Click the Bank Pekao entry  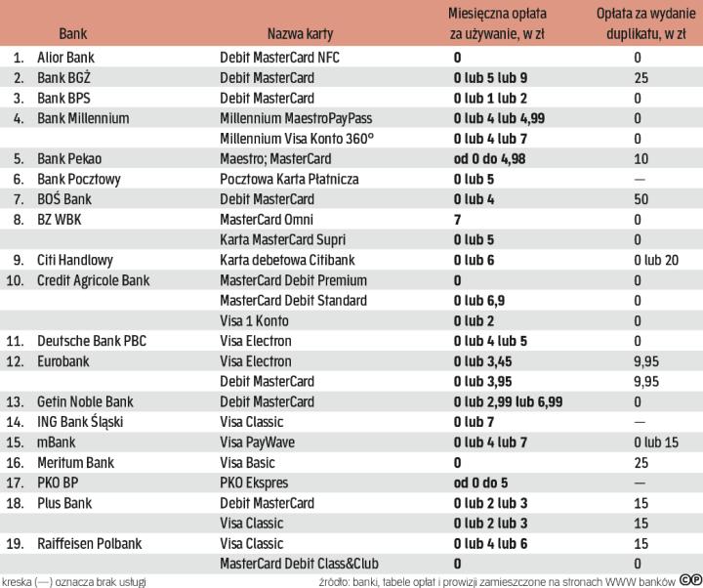coord(68,158)
